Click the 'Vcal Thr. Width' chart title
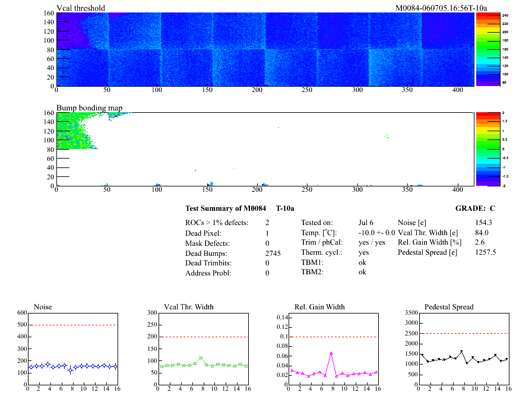Viewport: 532px width, 399px height. (x=189, y=307)
